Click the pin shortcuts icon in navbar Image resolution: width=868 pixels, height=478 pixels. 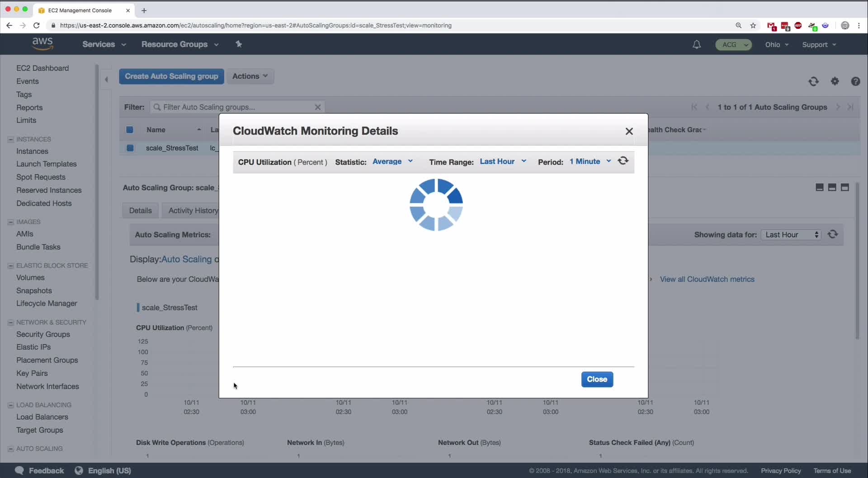[x=239, y=44]
